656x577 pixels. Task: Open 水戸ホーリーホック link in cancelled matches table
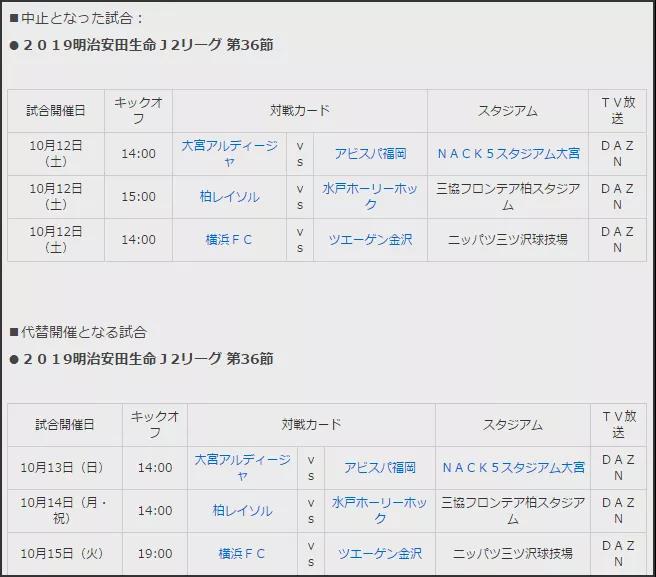click(370, 197)
